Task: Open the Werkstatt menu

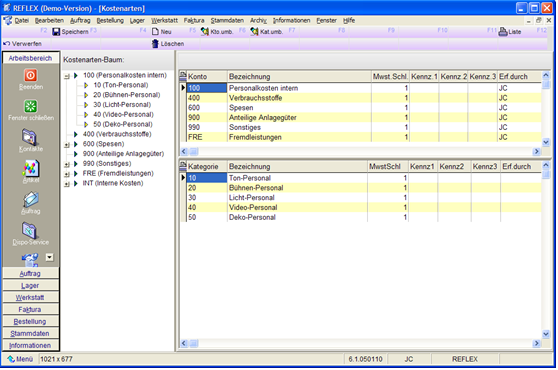Action: [x=164, y=20]
